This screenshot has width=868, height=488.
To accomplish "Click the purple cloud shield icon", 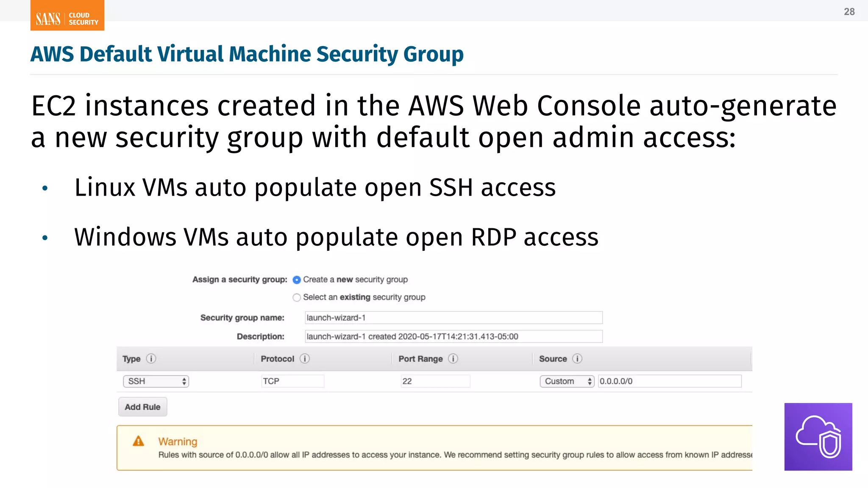I will [x=818, y=437].
